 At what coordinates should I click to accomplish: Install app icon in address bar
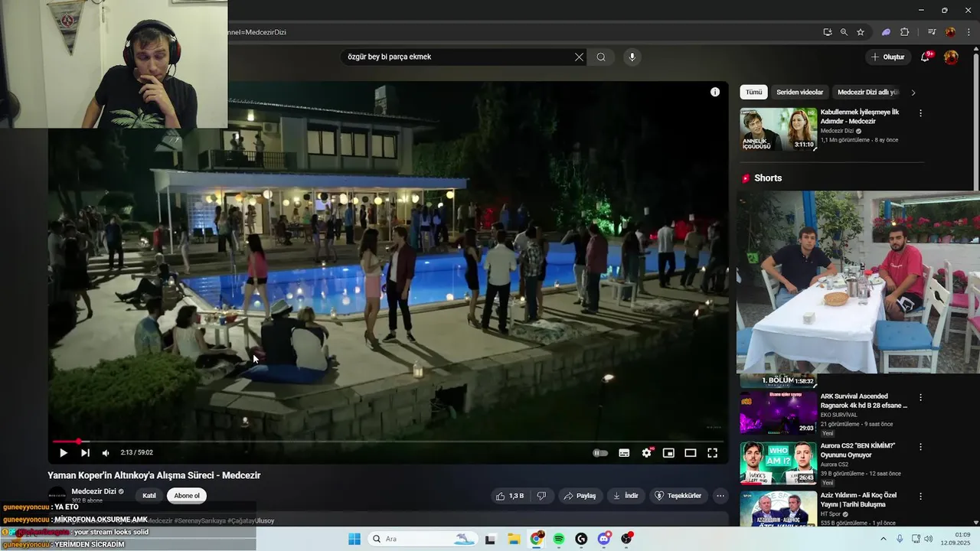pyautogui.click(x=827, y=32)
